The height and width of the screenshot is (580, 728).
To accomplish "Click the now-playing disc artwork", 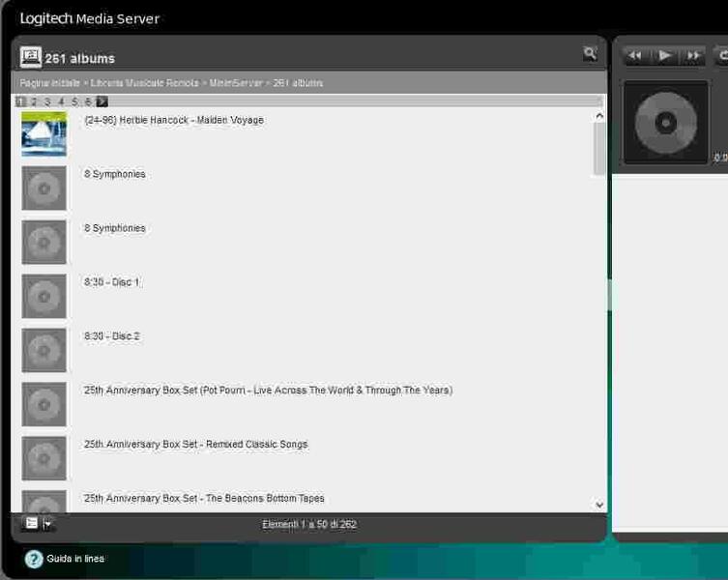I will point(665,123).
